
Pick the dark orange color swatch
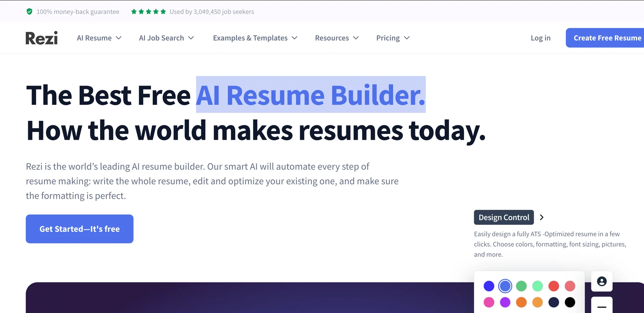click(521, 302)
